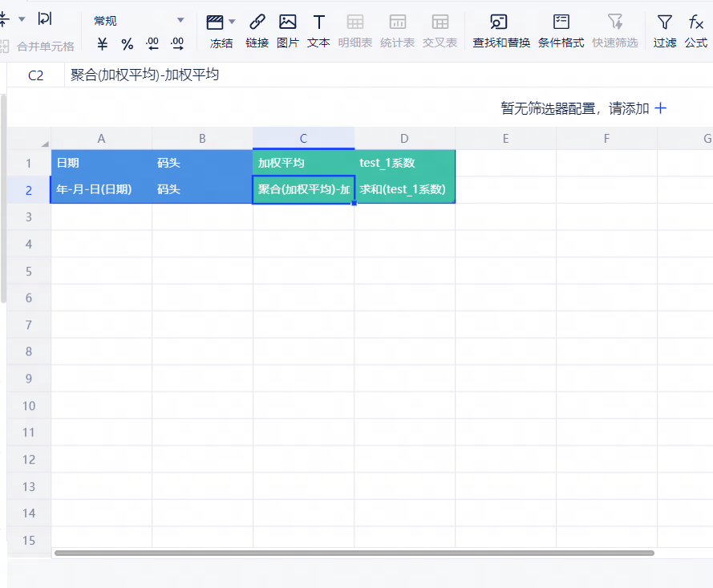Open the alignment dropdown arrow at top-left
The width and height of the screenshot is (713, 588).
(x=22, y=18)
